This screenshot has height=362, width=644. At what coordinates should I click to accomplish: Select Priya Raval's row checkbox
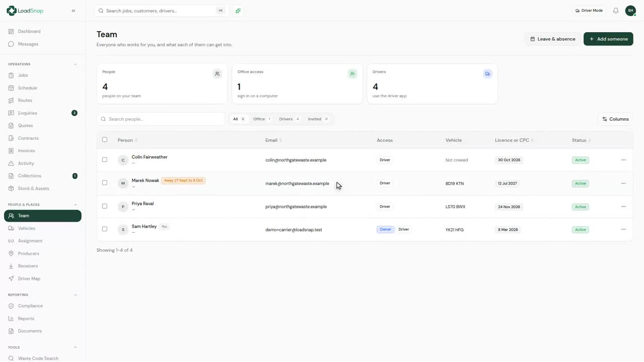point(105,206)
